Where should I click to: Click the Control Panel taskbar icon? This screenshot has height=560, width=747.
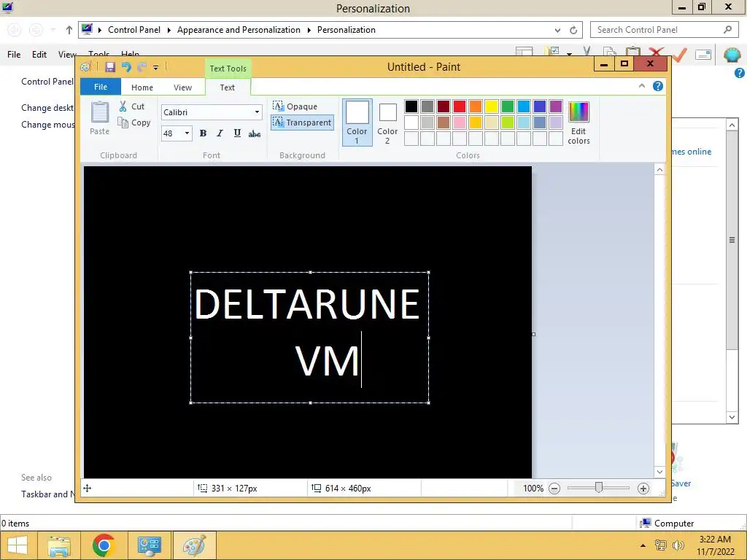[x=149, y=545]
